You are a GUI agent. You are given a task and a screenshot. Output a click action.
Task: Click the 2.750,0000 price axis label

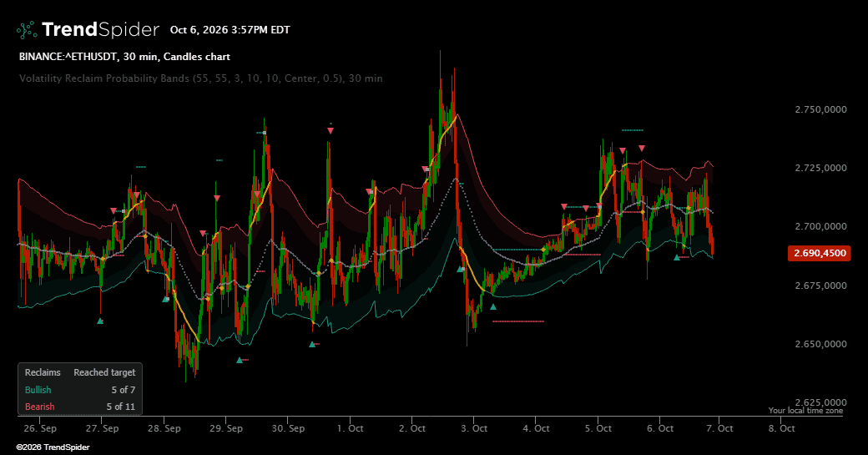(x=820, y=109)
